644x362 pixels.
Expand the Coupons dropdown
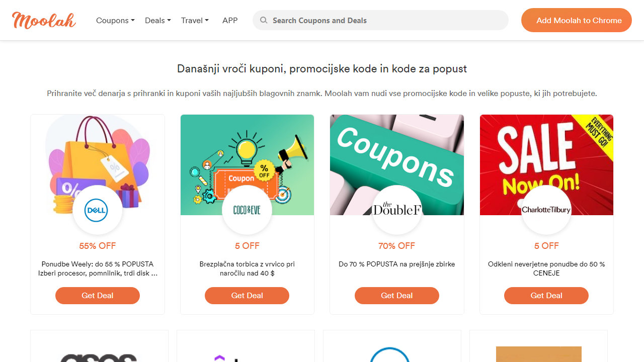[x=115, y=20]
